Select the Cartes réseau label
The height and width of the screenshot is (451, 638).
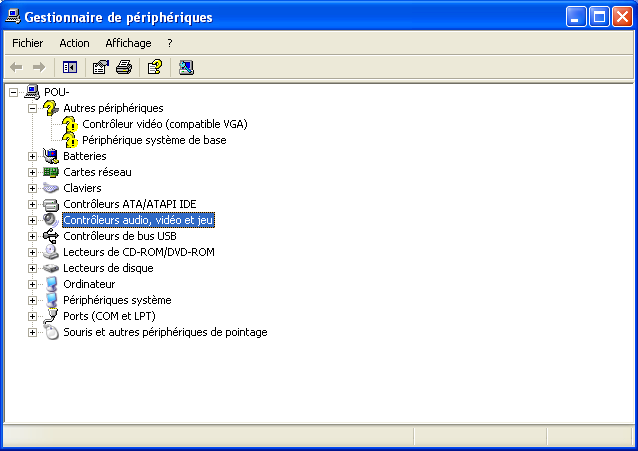(x=97, y=172)
